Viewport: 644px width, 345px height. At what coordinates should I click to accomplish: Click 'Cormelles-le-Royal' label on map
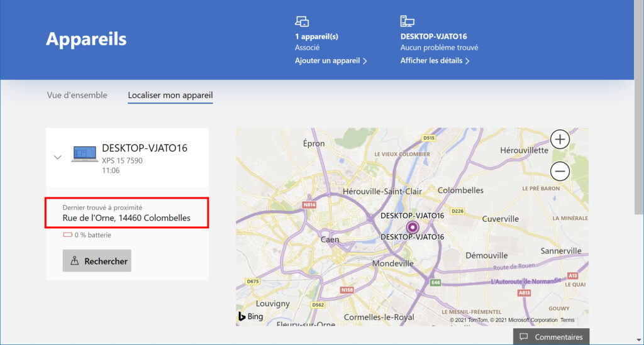(379, 317)
